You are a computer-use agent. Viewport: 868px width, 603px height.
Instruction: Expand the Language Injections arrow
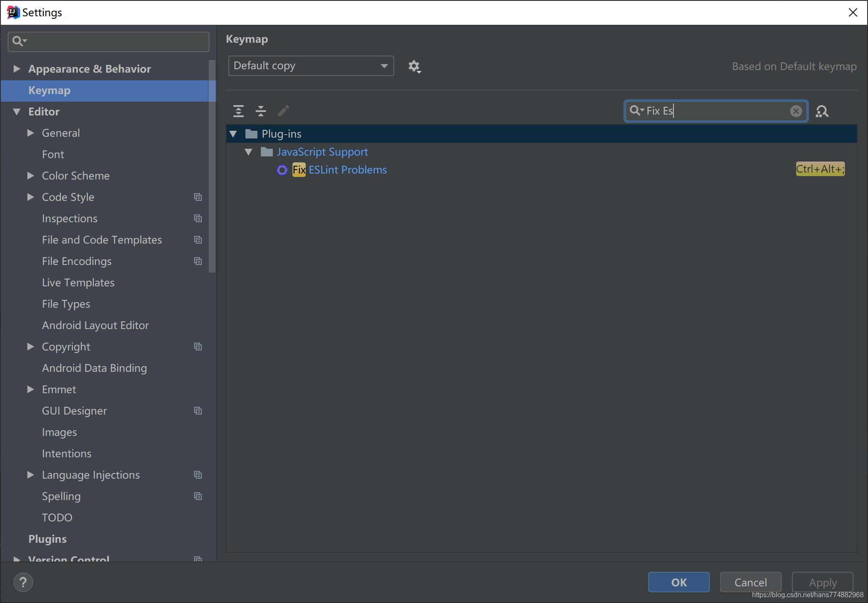point(30,475)
